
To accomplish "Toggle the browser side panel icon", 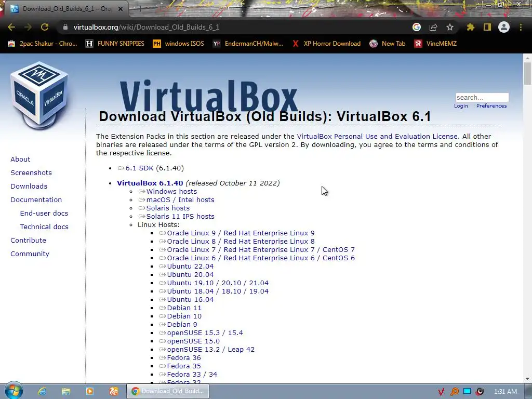I will pos(487,27).
